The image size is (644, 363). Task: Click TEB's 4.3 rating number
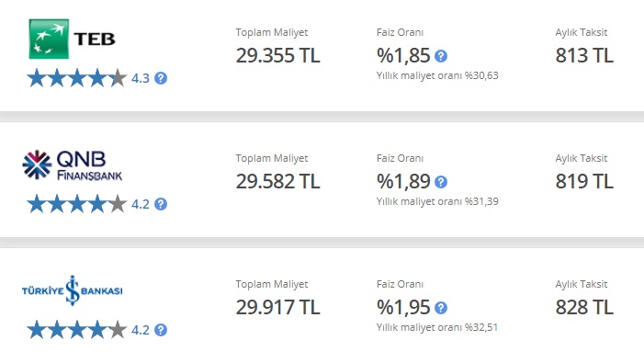tap(141, 78)
